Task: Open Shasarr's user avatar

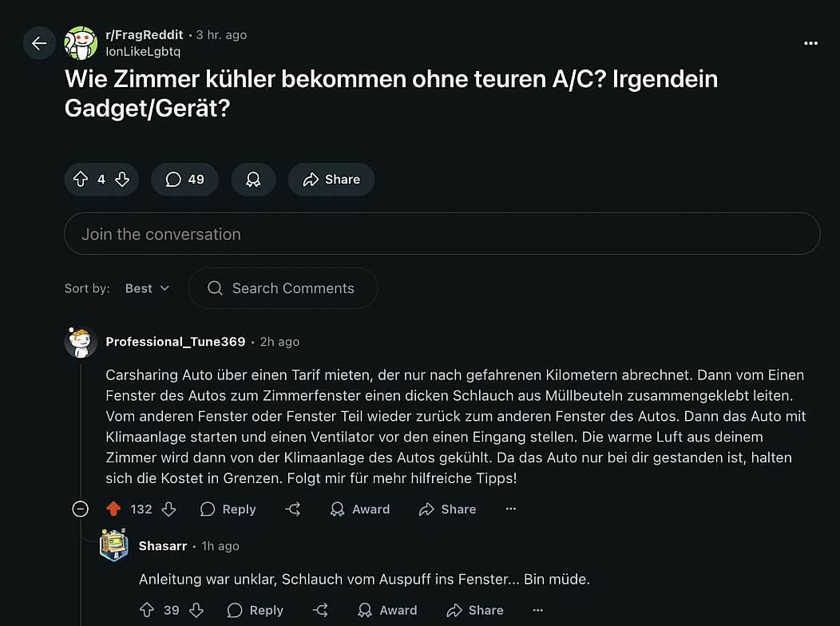Action: 114,546
